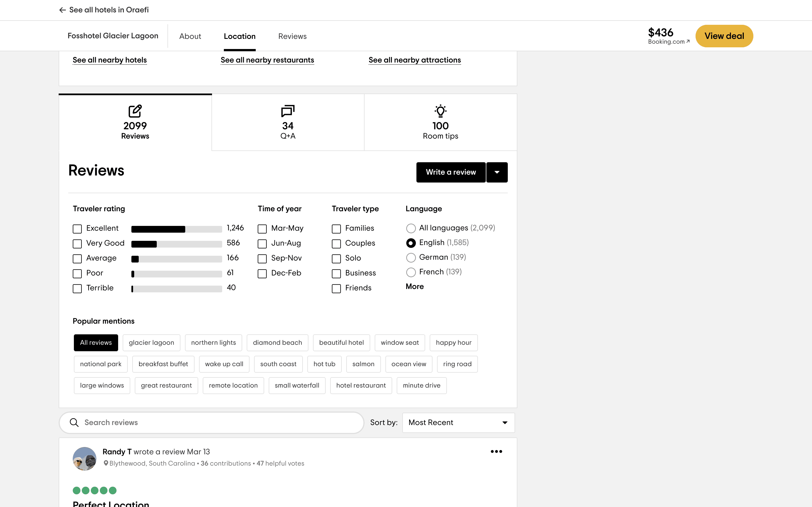Filter by northern lights mention tag
Image resolution: width=812 pixels, height=507 pixels.
pos(213,343)
